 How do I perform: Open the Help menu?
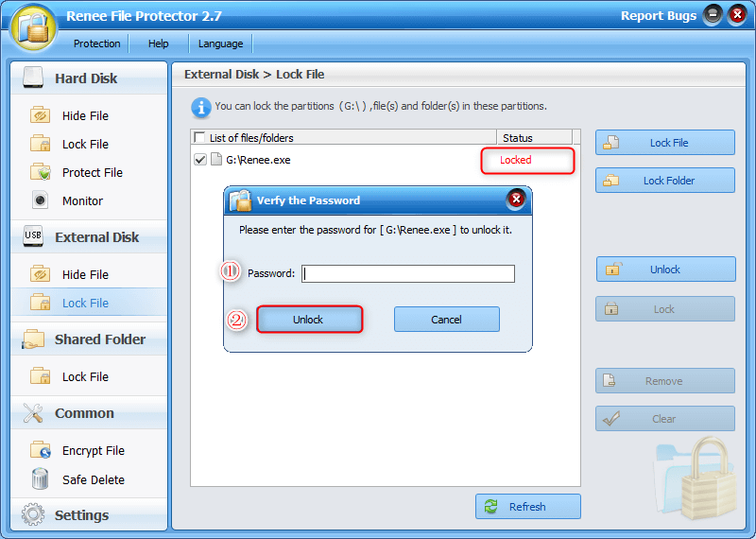pyautogui.click(x=159, y=43)
